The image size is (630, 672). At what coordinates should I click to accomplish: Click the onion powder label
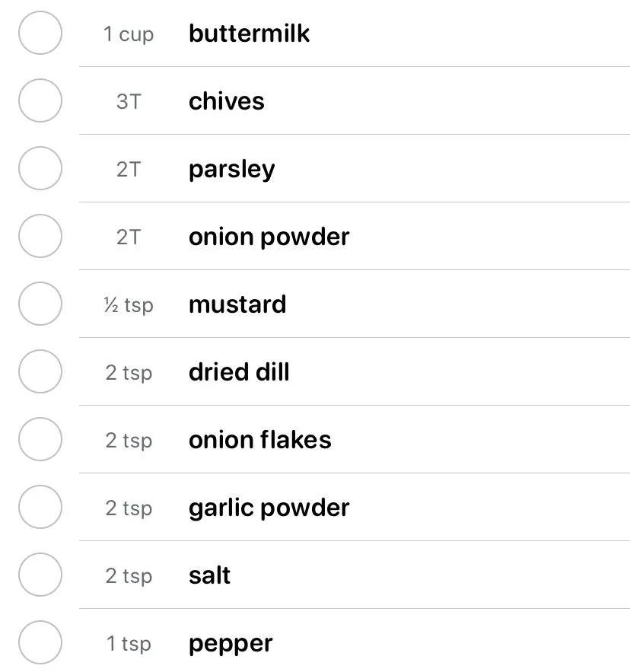[269, 237]
